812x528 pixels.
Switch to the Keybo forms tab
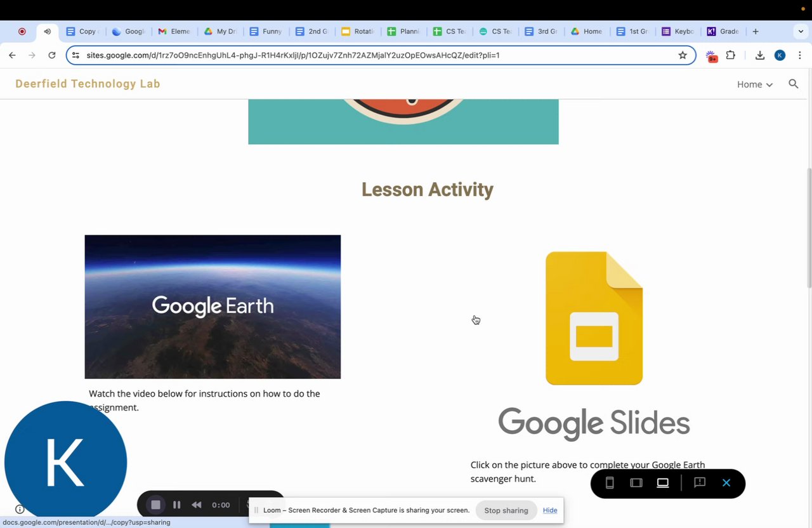(x=678, y=31)
